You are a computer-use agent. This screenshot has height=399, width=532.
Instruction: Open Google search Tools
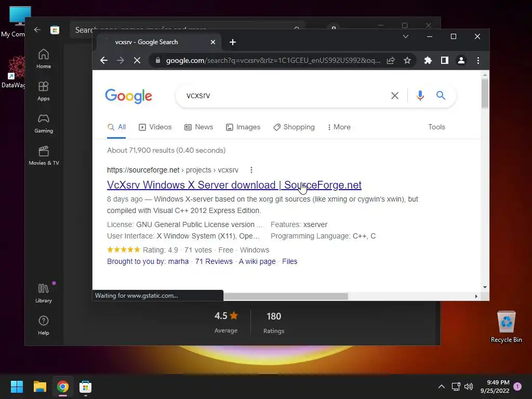tap(436, 127)
